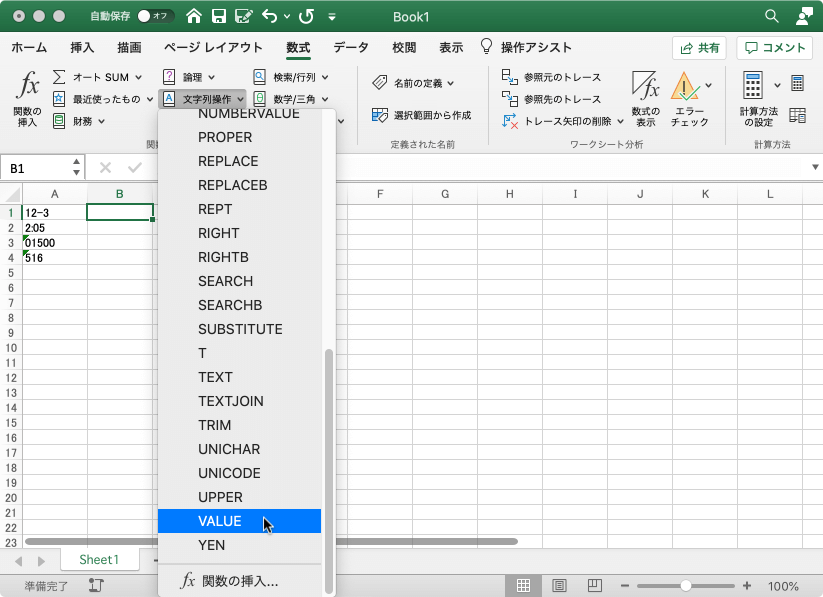
Task: Click the Redo arrow icon
Action: (306, 16)
